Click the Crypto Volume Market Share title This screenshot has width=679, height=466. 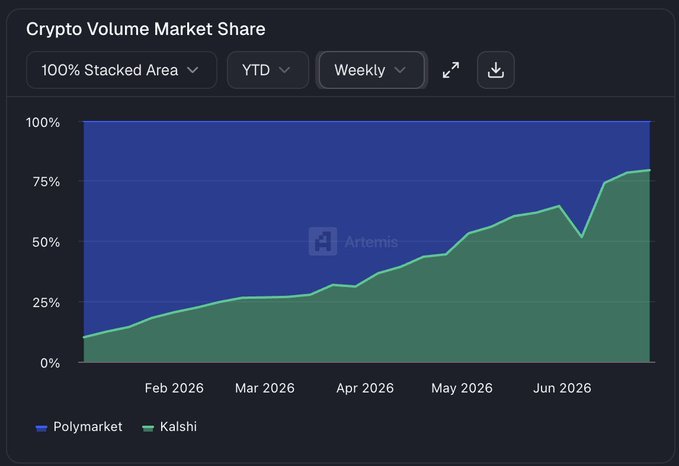pyautogui.click(x=146, y=29)
